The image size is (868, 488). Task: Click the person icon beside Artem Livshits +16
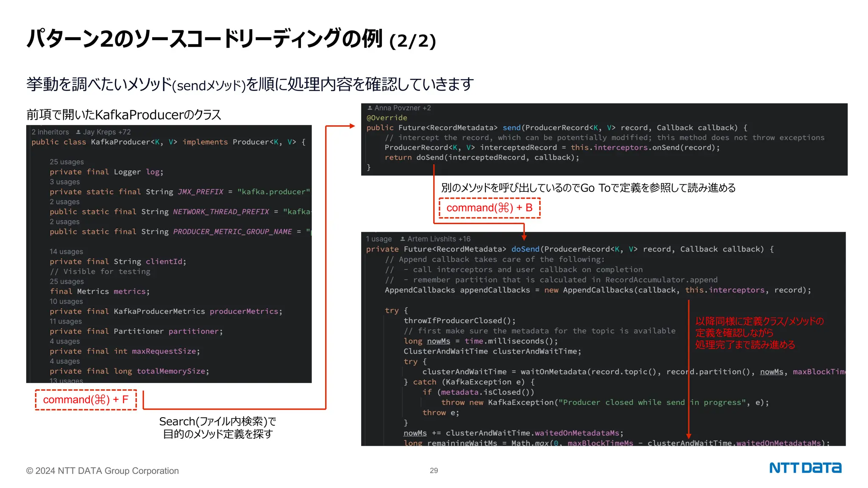tap(403, 239)
